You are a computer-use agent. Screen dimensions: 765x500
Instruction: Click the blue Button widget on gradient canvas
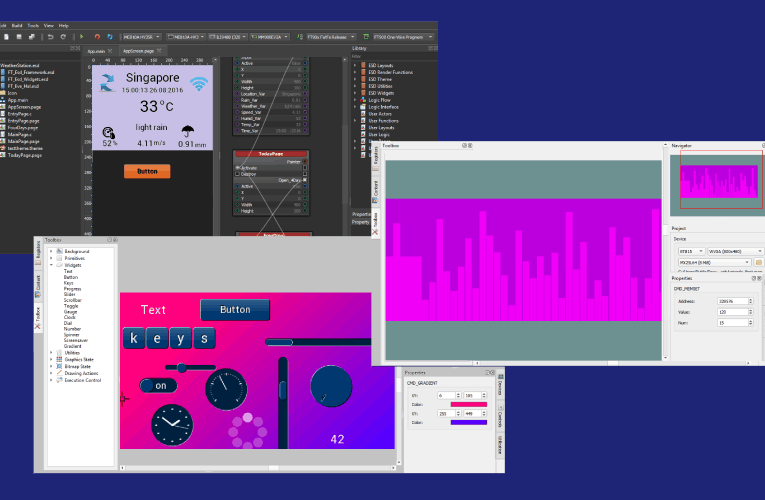click(x=235, y=310)
